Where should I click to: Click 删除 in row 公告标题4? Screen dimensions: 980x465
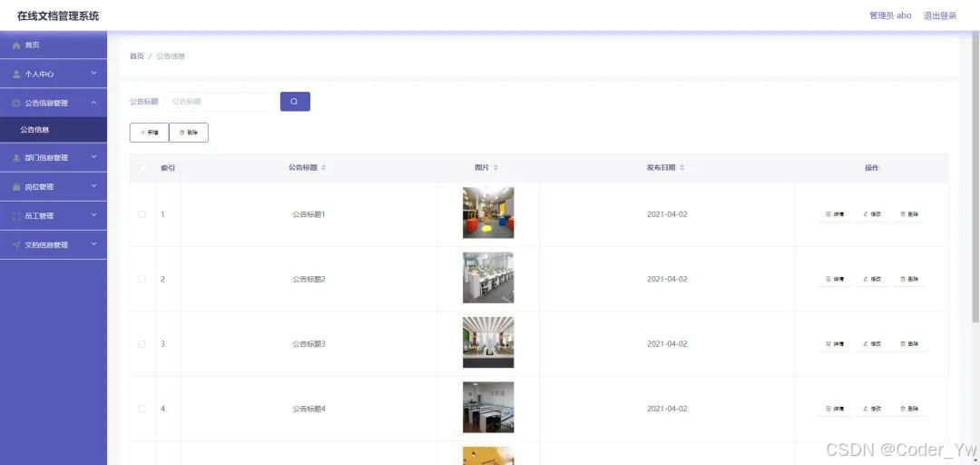pyautogui.click(x=909, y=409)
